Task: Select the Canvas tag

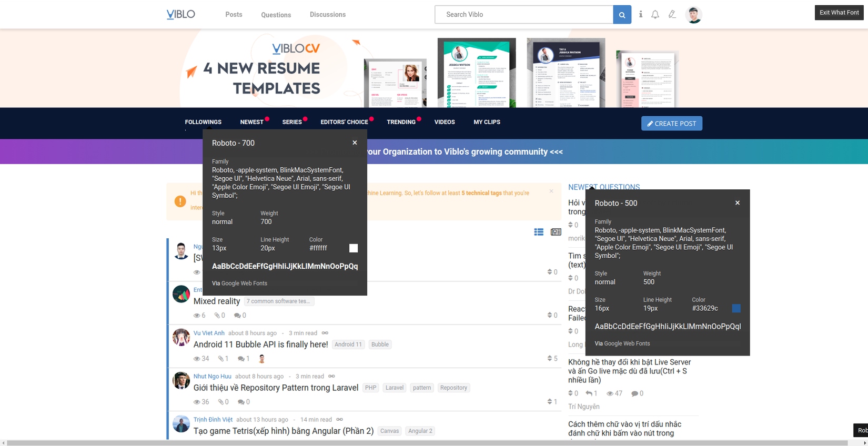Action: coord(389,431)
